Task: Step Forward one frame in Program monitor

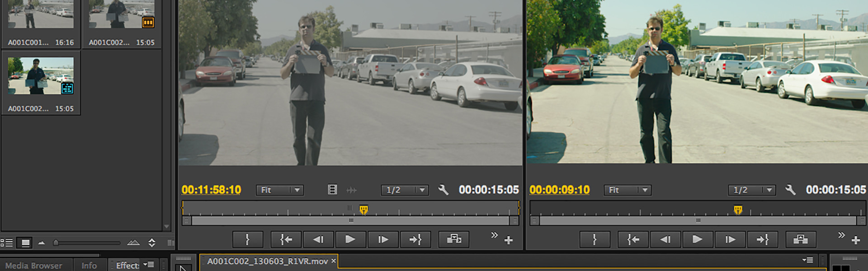Action: [x=730, y=239]
